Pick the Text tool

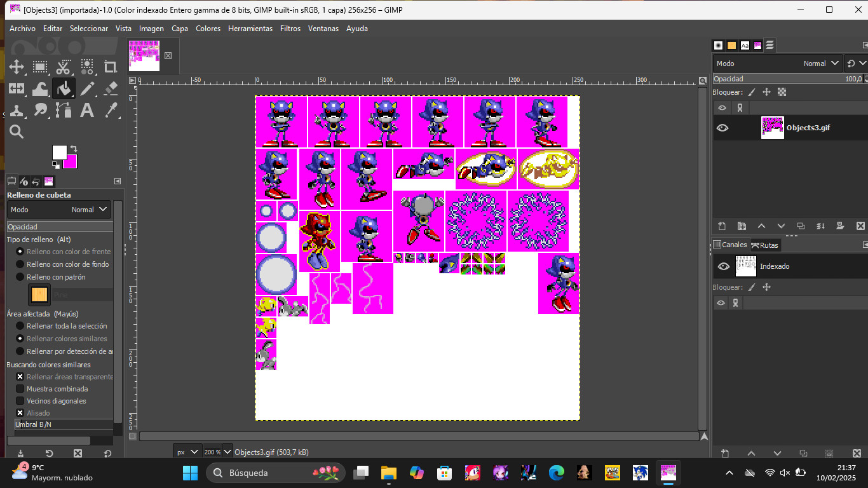(87, 110)
